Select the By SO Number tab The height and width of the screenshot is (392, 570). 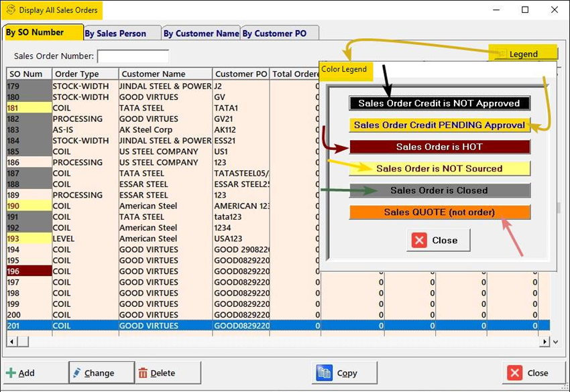click(x=42, y=32)
